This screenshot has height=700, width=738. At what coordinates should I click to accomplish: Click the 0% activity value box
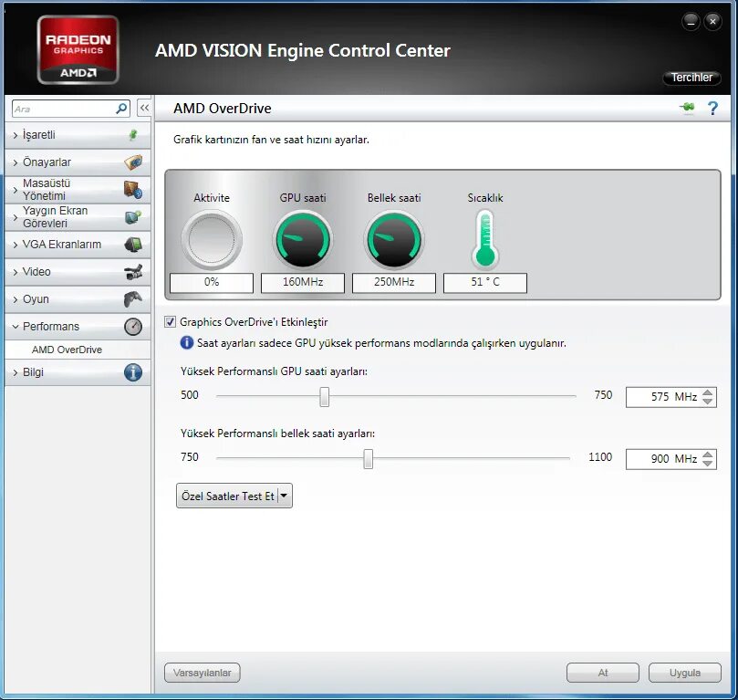[212, 282]
